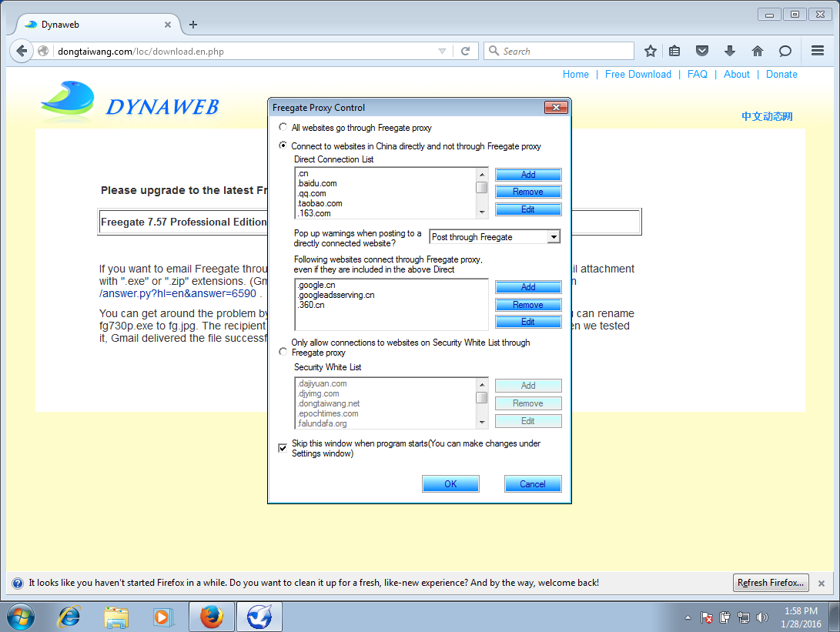Viewport: 840px width, 632px height.
Task: Open the Hello chat bubble icon
Action: tap(785, 51)
